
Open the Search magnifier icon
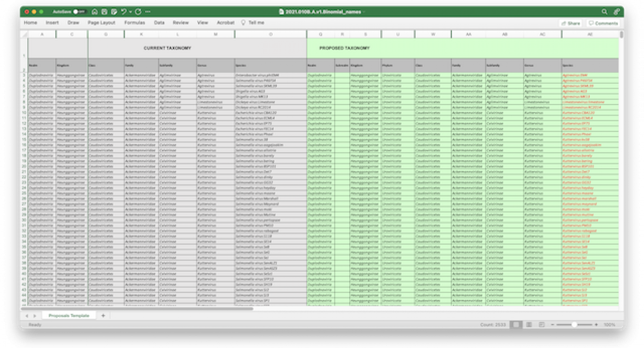pyautogui.click(x=604, y=11)
